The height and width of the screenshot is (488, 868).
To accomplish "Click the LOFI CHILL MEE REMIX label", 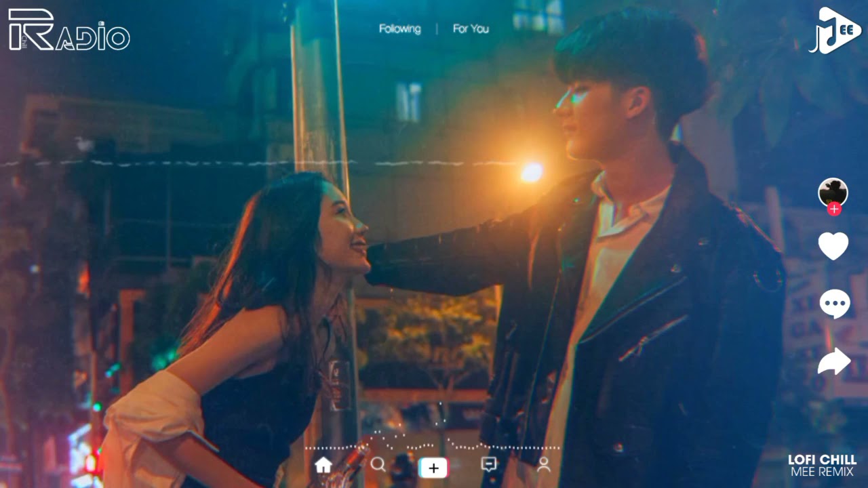I will tap(822, 466).
